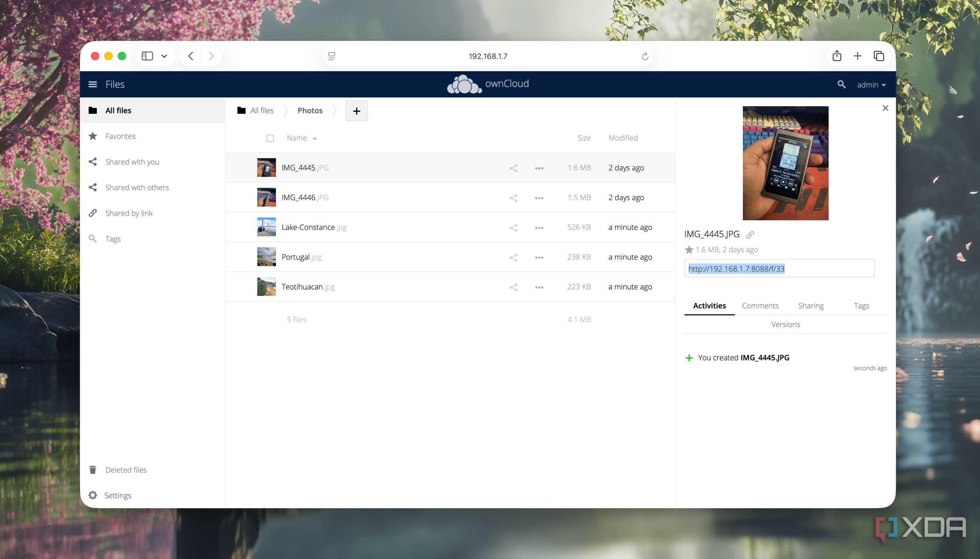The height and width of the screenshot is (559, 980).
Task: Open Favorites in the sidebar
Action: (x=152, y=136)
